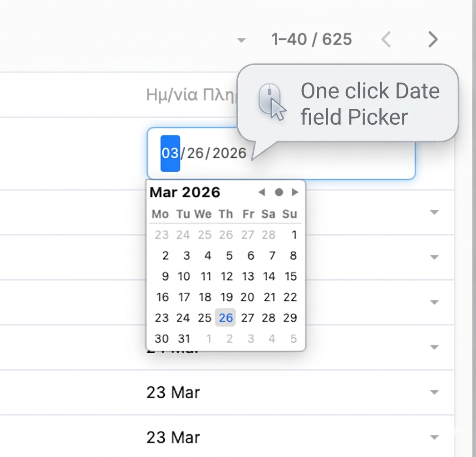The width and height of the screenshot is (476, 457).
Task: Pick March 31 in the calendar
Action: tap(183, 339)
